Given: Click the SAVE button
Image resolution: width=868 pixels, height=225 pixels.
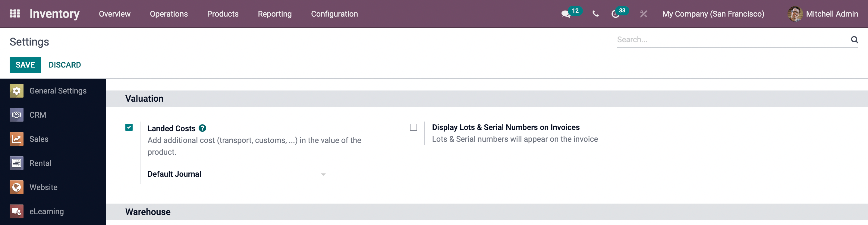Looking at the screenshot, I should [x=25, y=65].
